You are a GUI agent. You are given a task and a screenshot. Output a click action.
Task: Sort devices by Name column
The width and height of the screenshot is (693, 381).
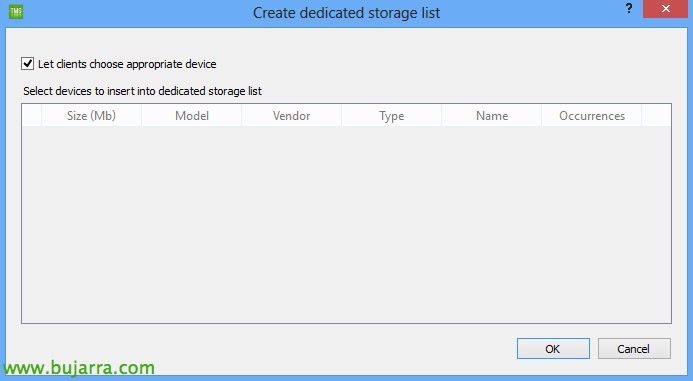pos(492,116)
